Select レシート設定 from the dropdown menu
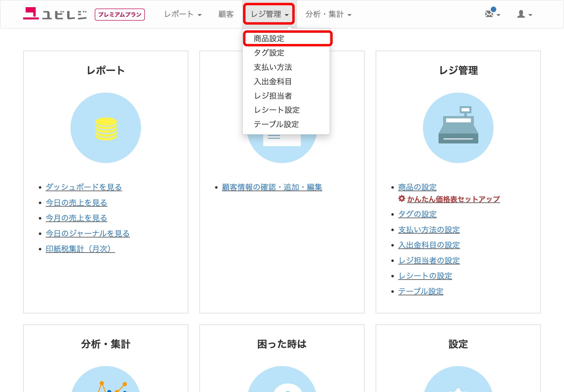This screenshot has height=392, width=564. click(x=286, y=110)
